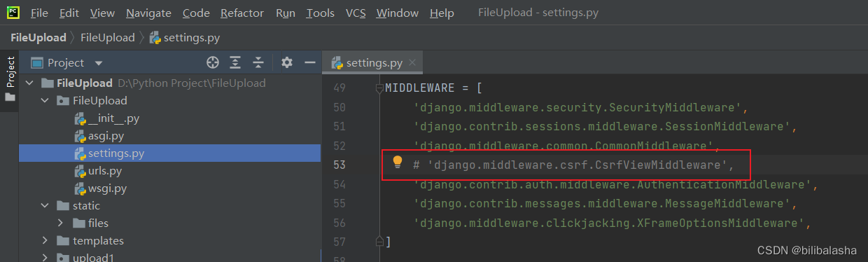Click line number 50 in gutter
Viewport: 868px width, 262px height.
pyautogui.click(x=339, y=108)
